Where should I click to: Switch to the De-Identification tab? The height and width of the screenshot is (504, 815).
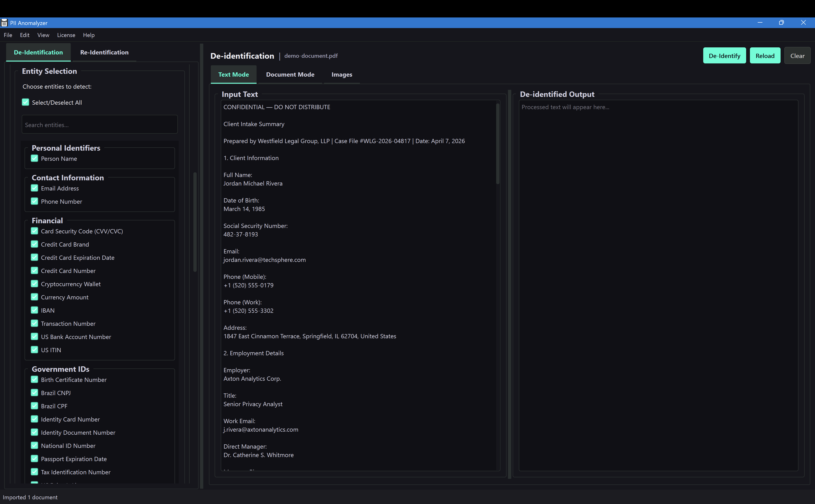click(x=38, y=52)
